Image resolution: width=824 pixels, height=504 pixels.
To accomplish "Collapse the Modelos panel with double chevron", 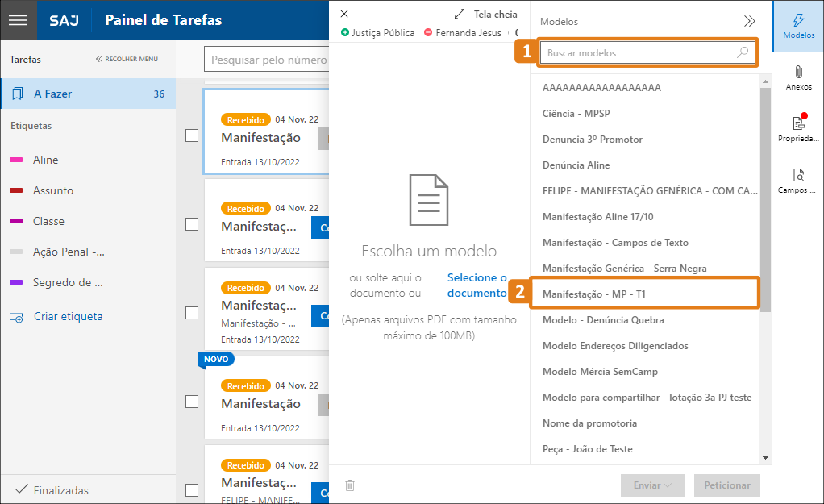I will click(749, 22).
